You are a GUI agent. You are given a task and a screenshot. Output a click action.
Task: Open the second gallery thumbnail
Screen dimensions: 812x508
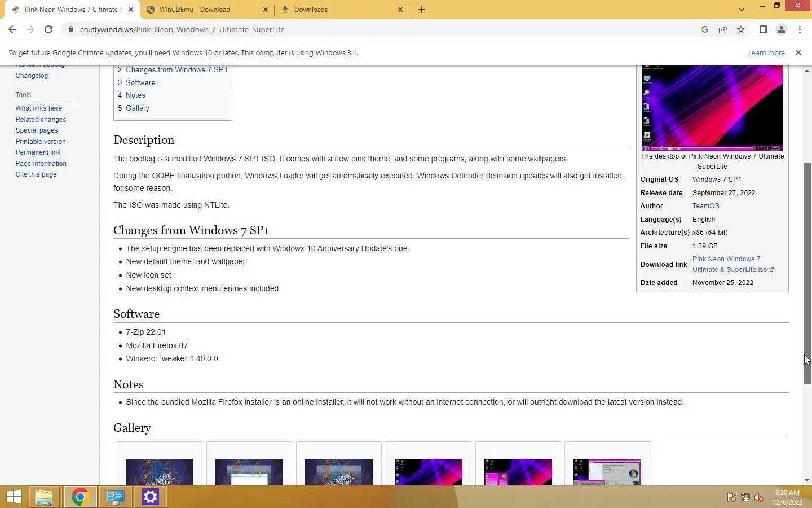pos(249,472)
